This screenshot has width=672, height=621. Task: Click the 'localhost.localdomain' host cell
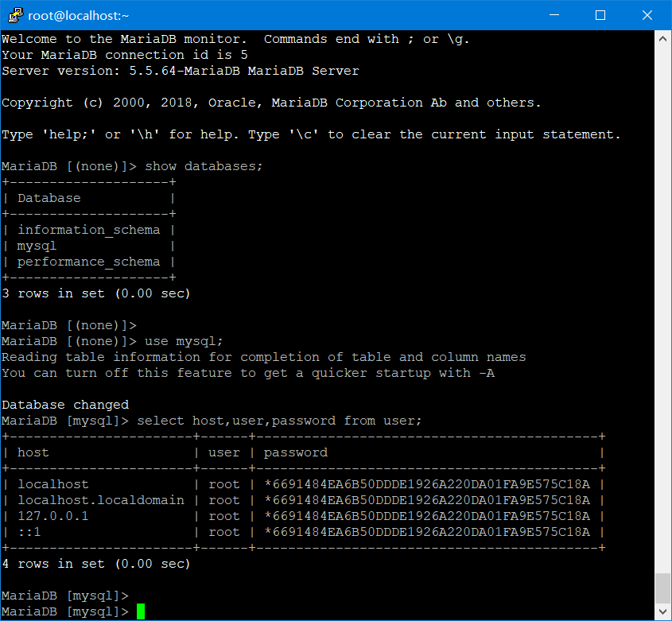point(101,500)
